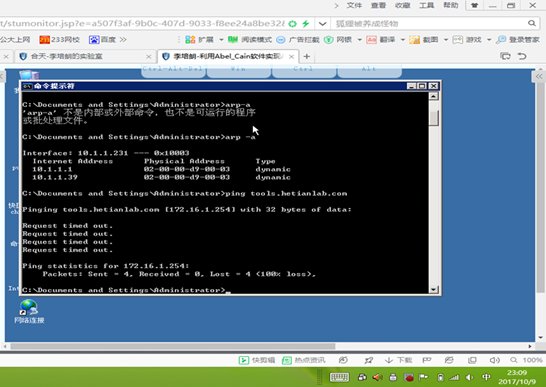This screenshot has width=546, height=387.
Task: Click the magnifier search icon
Action: pyautogui.click(x=531, y=23)
